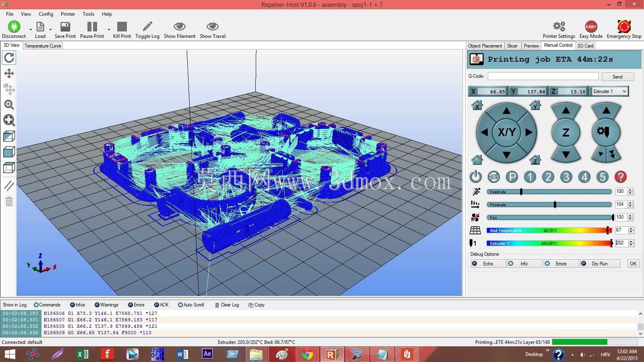This screenshot has height=362, width=644.
Task: Click the stop motors icon
Action: click(x=494, y=177)
